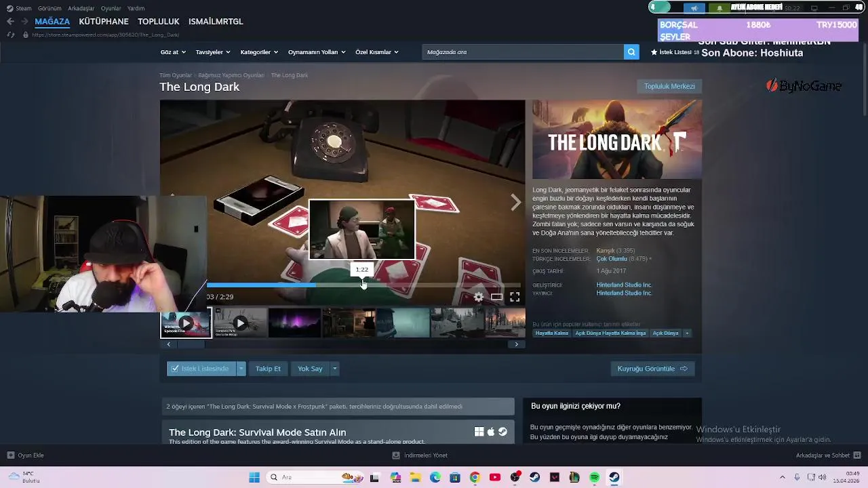Expand the Kategoriler dropdown
Viewport: 868px width, 488px height.
tap(260, 52)
